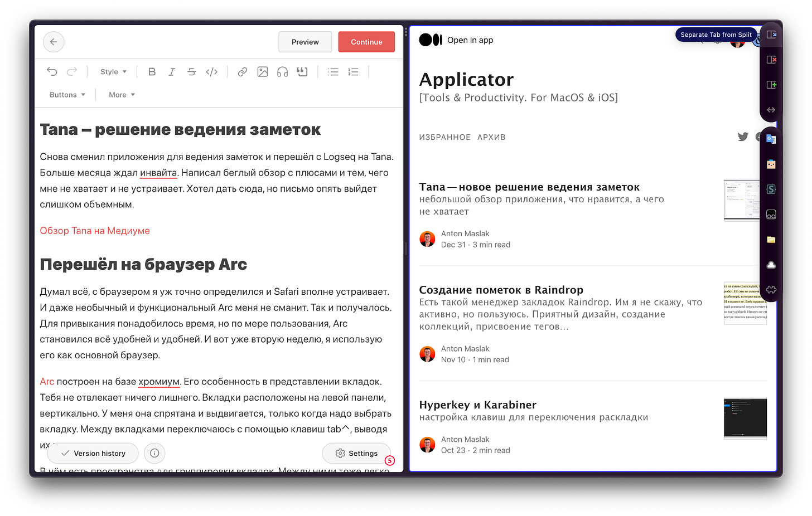Click the 'Перешёл на браузер Arc' heading
The width and height of the screenshot is (812, 516).
point(143,265)
